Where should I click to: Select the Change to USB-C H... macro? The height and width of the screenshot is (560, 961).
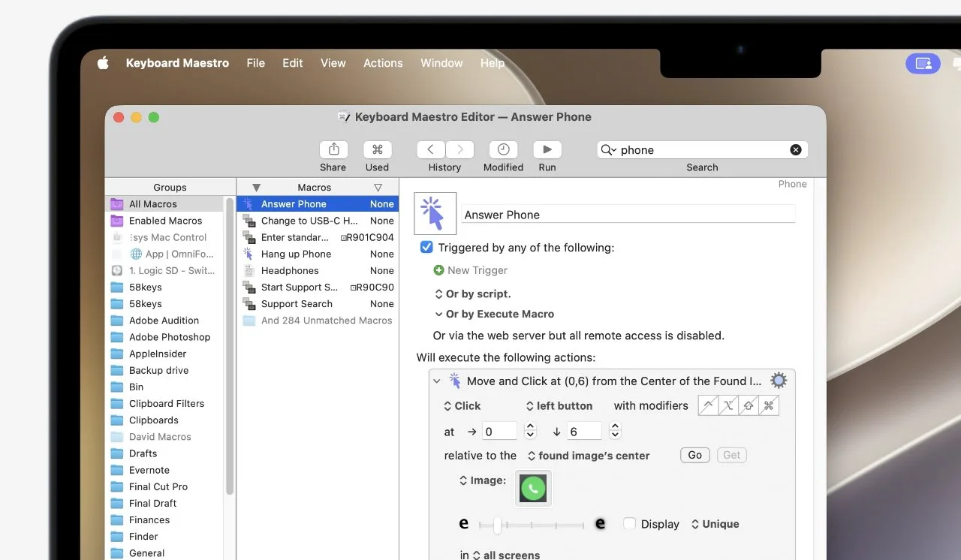(318, 221)
